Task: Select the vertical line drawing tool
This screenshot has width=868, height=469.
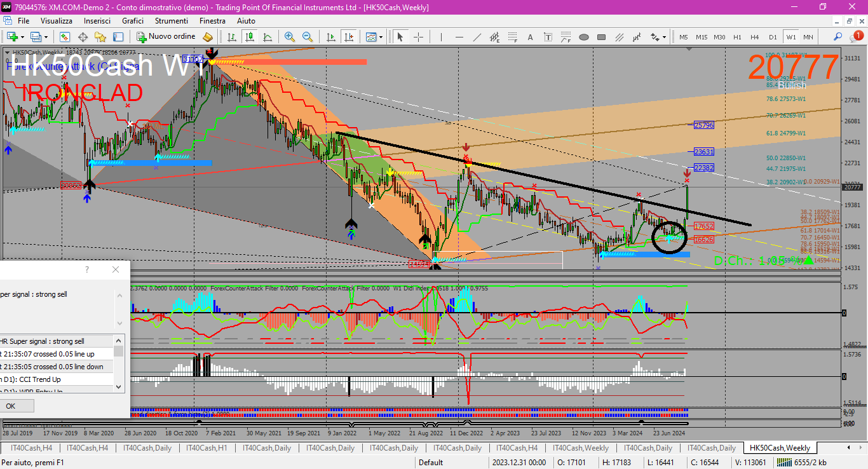Action: 442,37
